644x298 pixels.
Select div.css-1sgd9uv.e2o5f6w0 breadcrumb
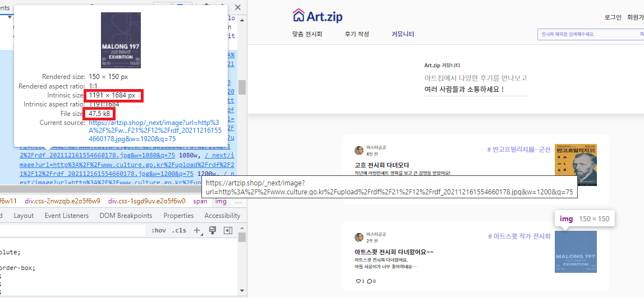(x=147, y=201)
